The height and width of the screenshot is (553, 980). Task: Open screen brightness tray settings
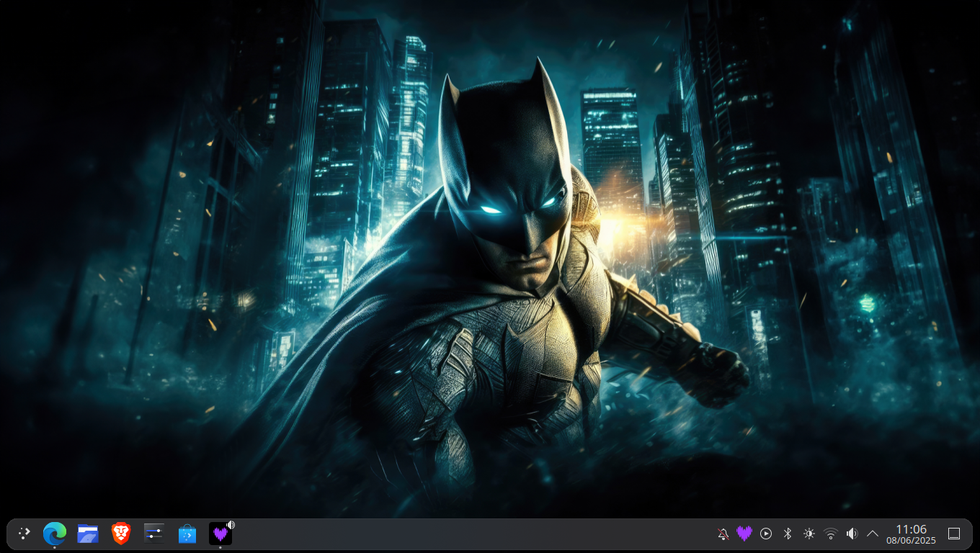click(x=809, y=534)
